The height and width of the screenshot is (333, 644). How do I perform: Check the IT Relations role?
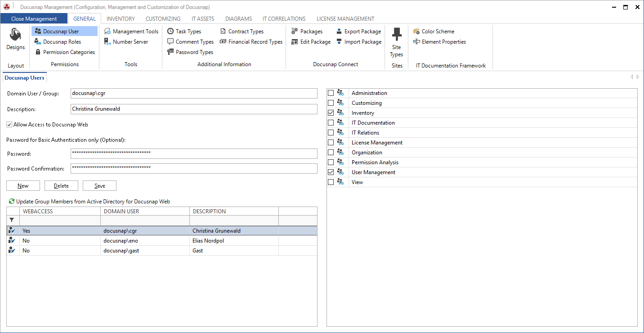(x=331, y=133)
